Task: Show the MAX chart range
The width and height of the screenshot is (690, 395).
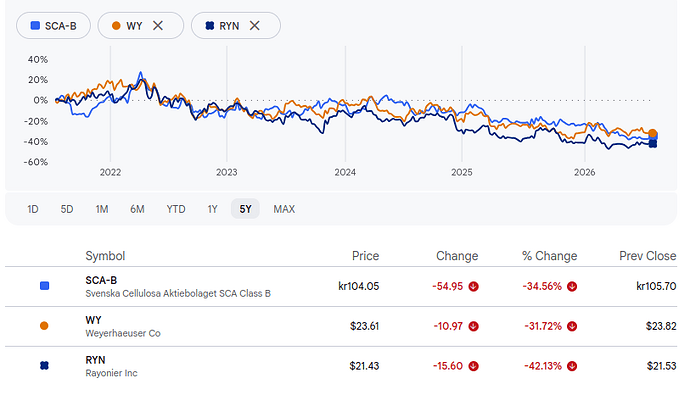Action: pyautogui.click(x=284, y=209)
